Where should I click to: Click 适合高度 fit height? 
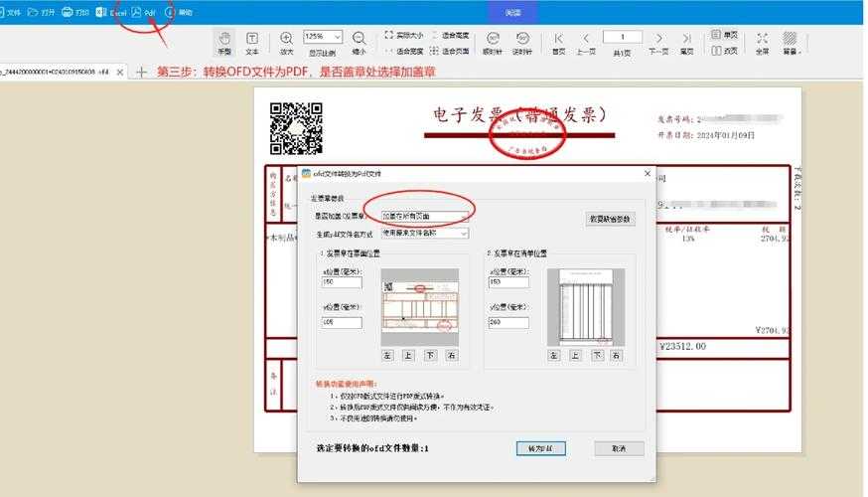[450, 35]
